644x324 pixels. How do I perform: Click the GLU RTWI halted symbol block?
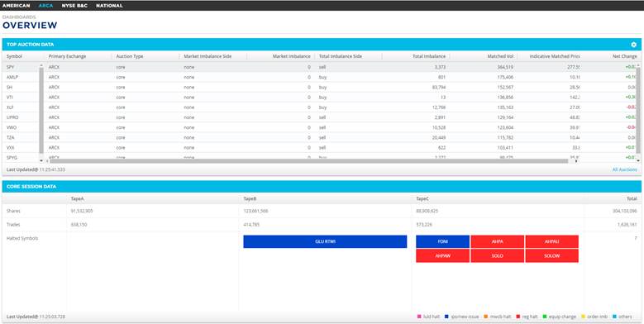coord(325,241)
